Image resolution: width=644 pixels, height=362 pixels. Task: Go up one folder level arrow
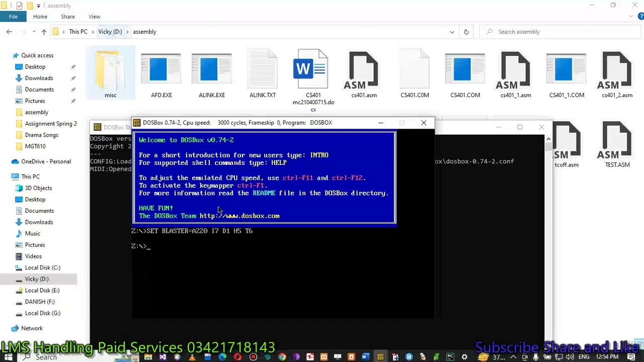tap(44, 32)
